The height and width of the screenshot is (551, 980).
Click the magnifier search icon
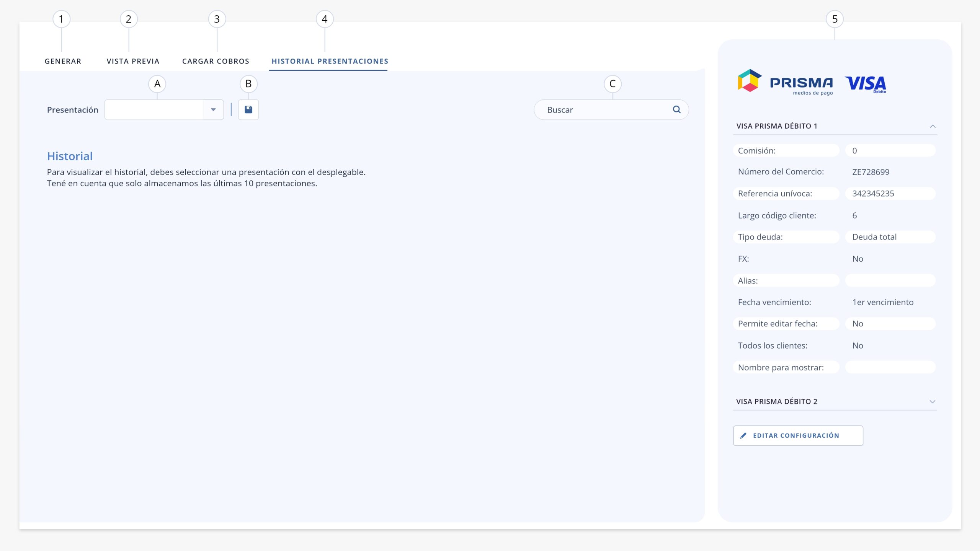click(677, 110)
